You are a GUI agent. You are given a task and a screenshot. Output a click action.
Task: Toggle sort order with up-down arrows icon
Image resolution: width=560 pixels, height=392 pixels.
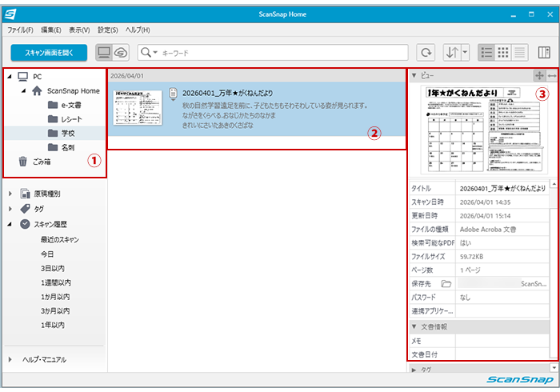452,53
